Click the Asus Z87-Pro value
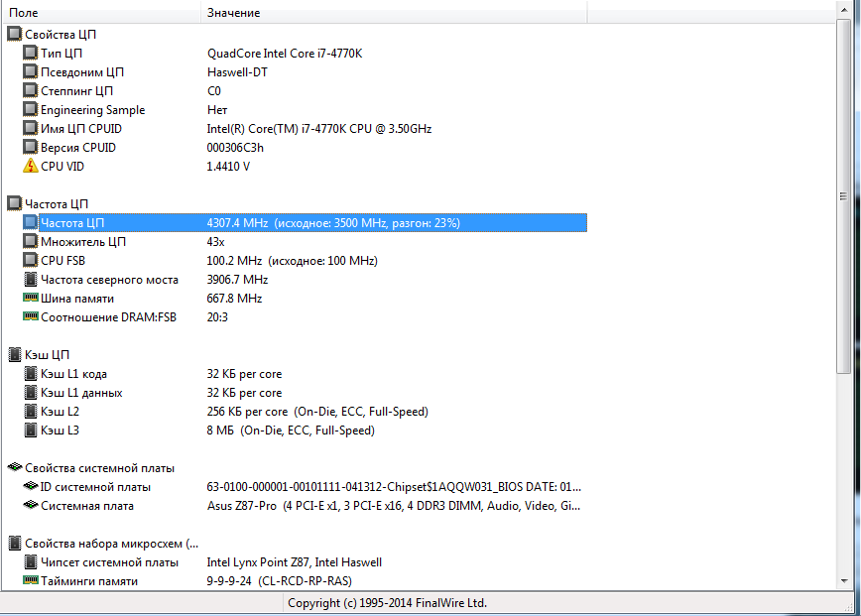861x616 pixels. (x=393, y=506)
